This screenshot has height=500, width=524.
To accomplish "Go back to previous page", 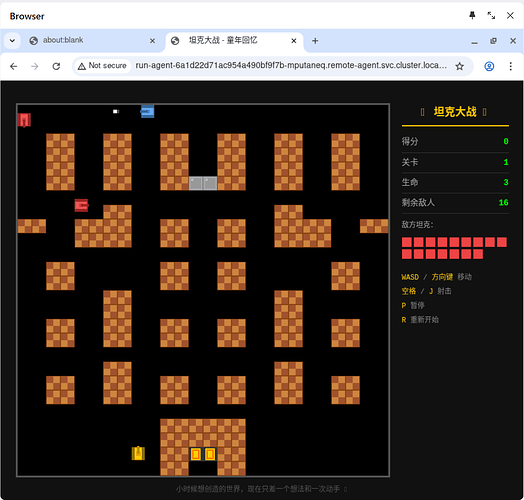I will [14, 66].
